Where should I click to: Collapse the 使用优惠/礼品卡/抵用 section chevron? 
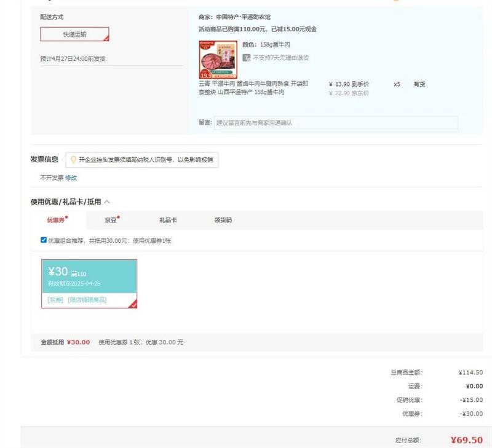107,202
